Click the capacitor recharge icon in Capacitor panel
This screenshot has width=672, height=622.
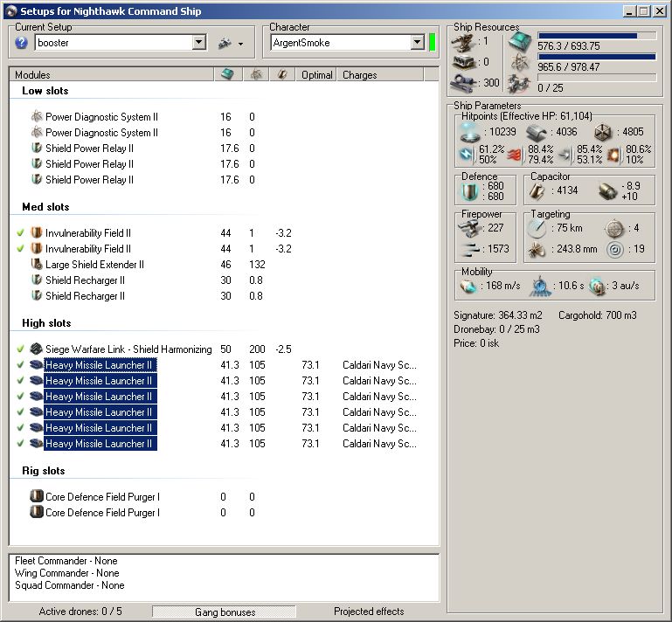tap(606, 191)
